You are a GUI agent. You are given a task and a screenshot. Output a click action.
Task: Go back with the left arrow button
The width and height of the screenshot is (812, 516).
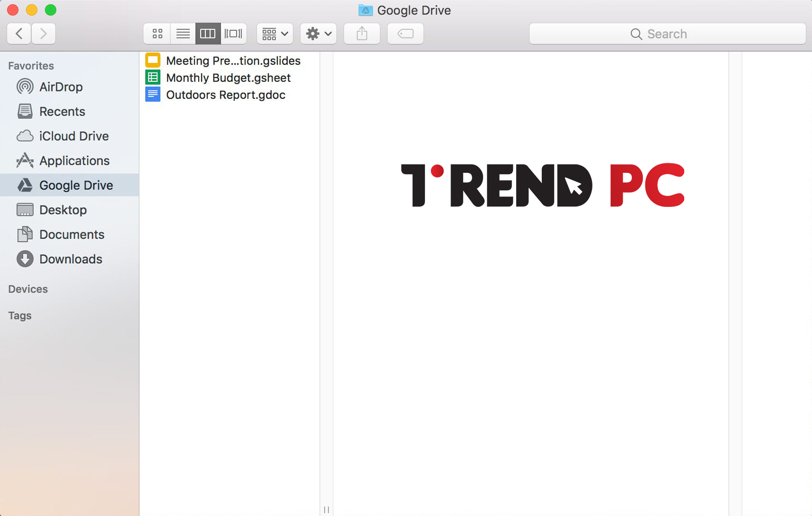pyautogui.click(x=19, y=34)
